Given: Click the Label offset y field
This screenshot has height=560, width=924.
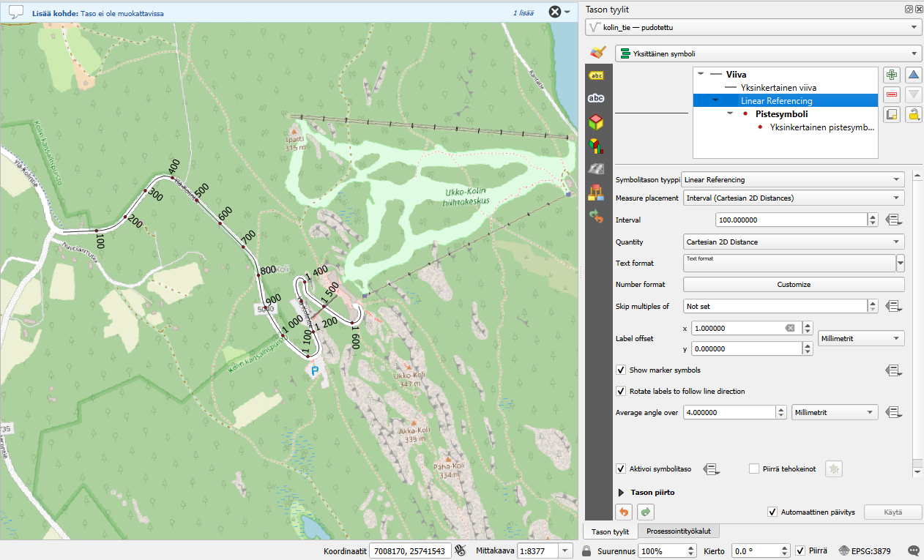Looking at the screenshot, I should [745, 348].
